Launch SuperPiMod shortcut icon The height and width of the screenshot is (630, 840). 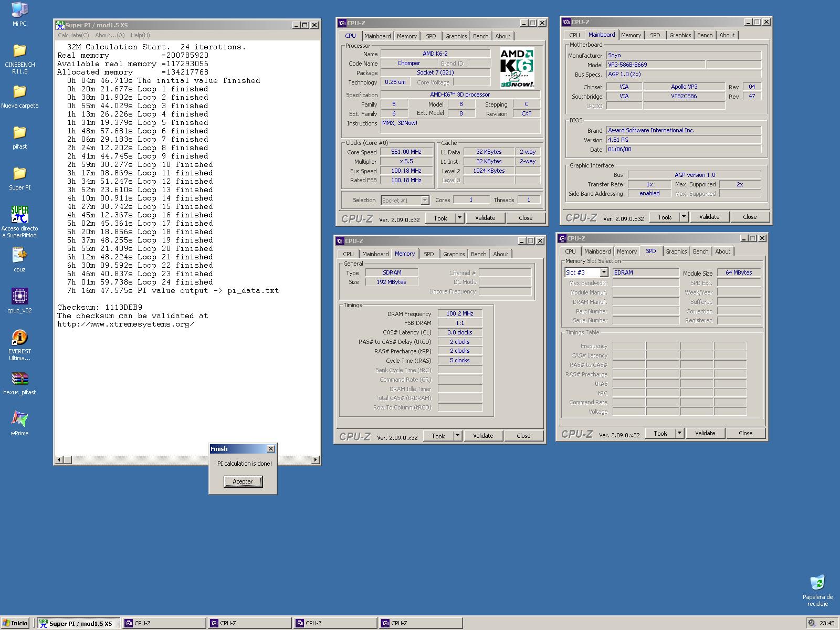tap(19, 214)
